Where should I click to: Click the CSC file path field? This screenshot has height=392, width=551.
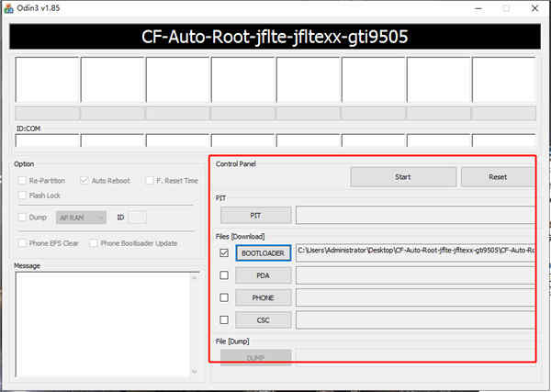pyautogui.click(x=415, y=320)
